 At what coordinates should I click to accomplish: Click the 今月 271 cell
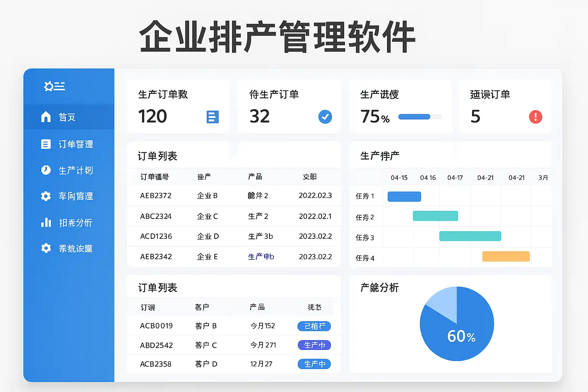[x=263, y=345]
